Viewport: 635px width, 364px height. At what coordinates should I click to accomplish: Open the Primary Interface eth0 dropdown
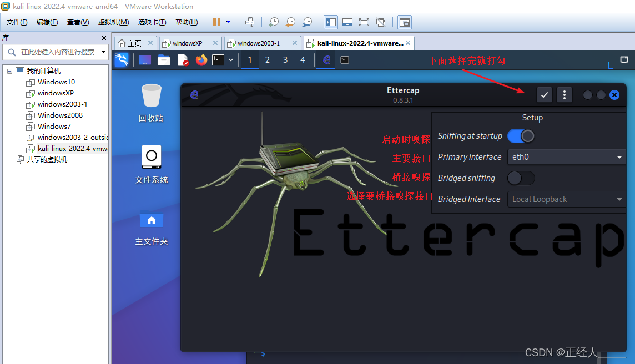[x=566, y=157]
